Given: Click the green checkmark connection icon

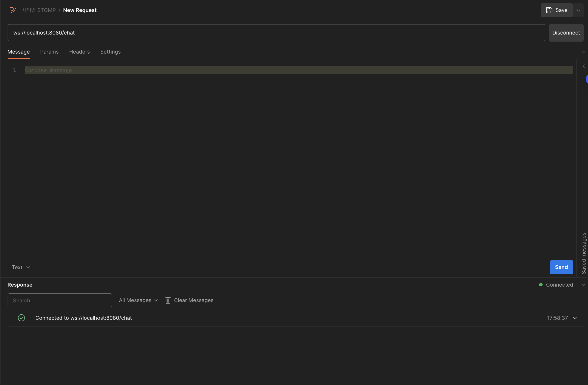Looking at the screenshot, I should point(21,318).
